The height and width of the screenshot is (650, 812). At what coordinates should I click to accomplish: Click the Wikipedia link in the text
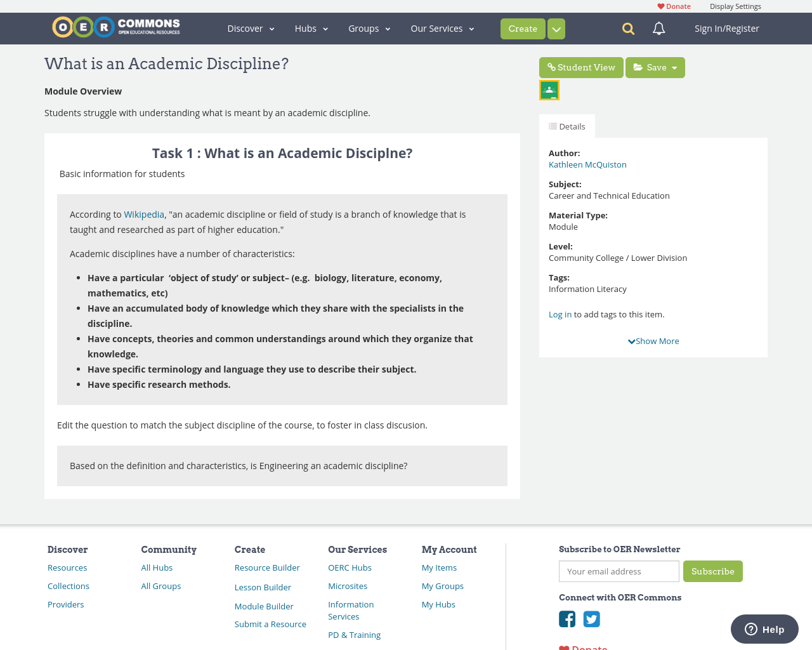144,214
